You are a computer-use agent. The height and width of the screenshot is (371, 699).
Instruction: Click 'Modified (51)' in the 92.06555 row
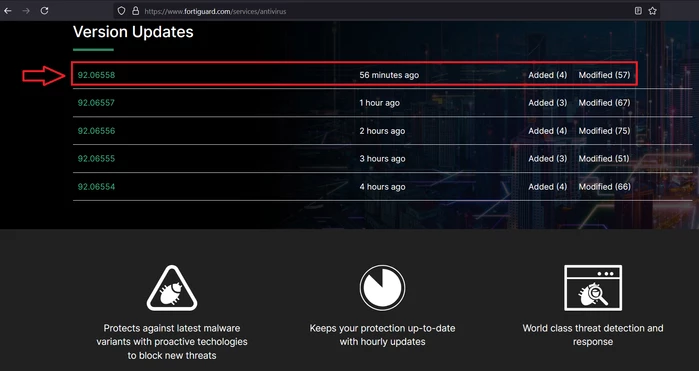point(604,158)
